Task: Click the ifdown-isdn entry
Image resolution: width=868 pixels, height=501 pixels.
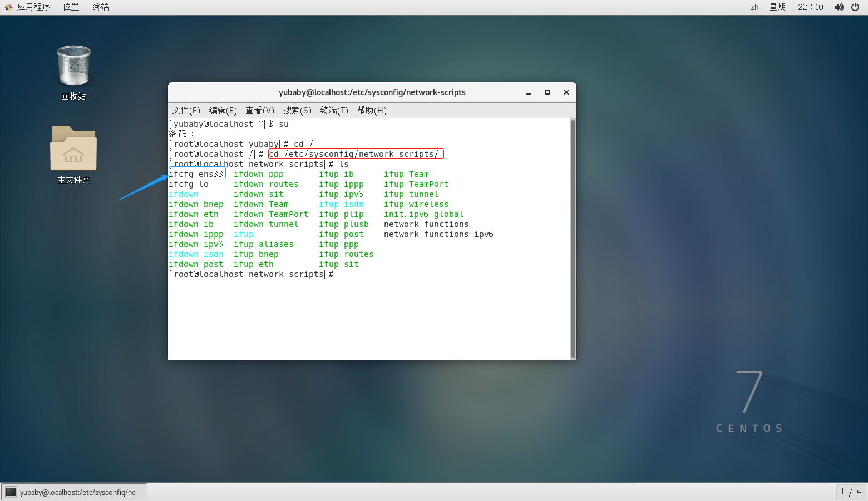Action: [196, 254]
